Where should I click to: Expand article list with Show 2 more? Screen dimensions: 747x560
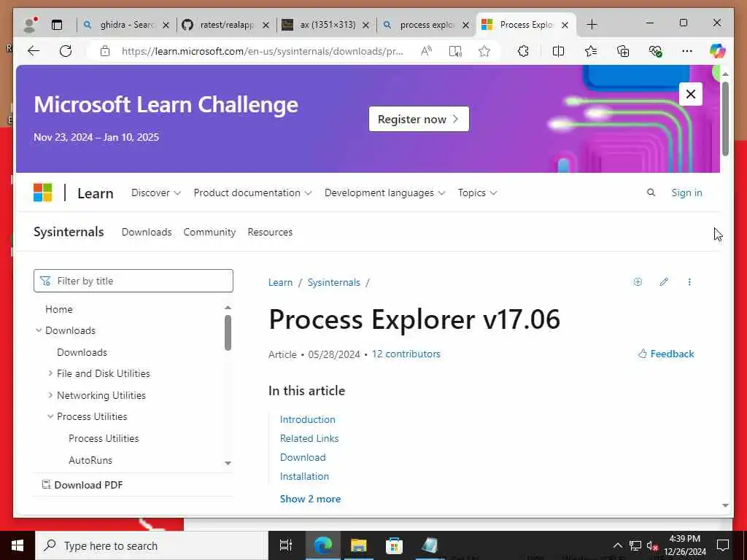(x=310, y=499)
